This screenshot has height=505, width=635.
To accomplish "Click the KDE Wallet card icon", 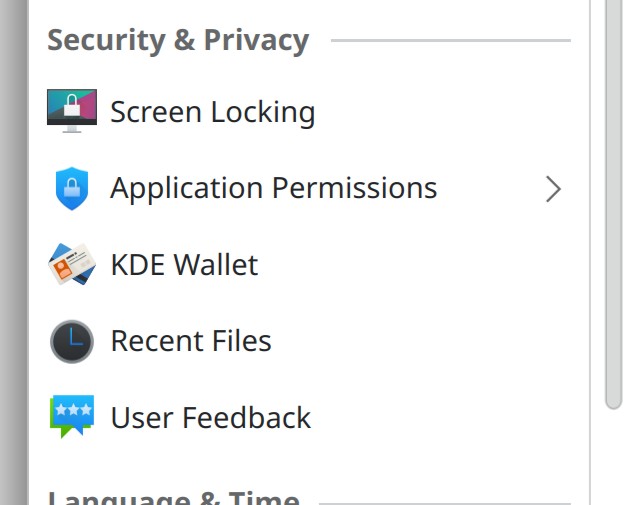I will coord(72,265).
